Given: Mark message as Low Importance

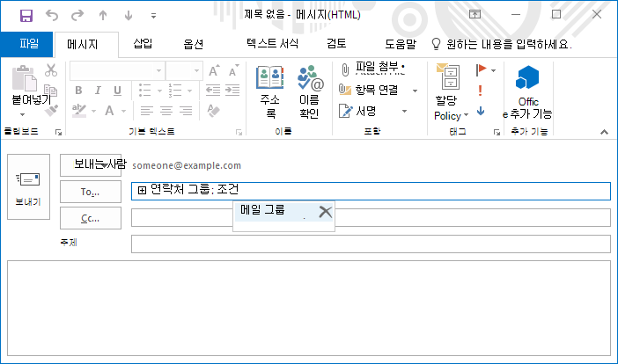Looking at the screenshot, I should click(481, 112).
